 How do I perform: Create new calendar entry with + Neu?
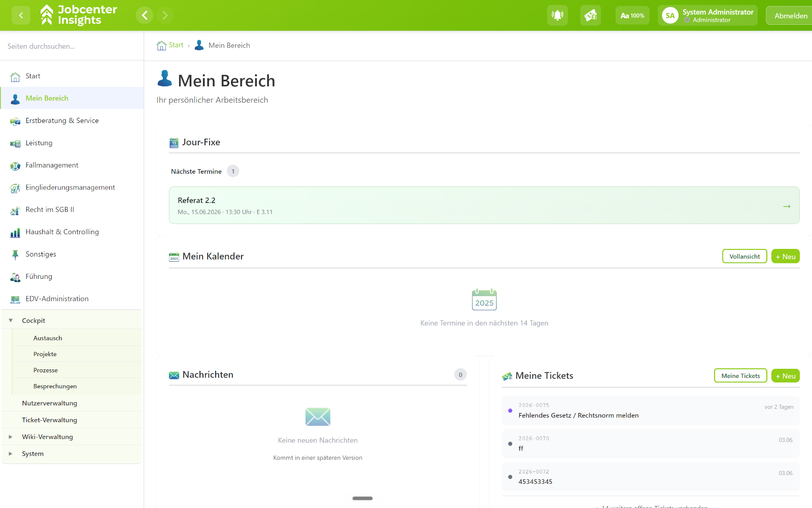click(x=786, y=257)
